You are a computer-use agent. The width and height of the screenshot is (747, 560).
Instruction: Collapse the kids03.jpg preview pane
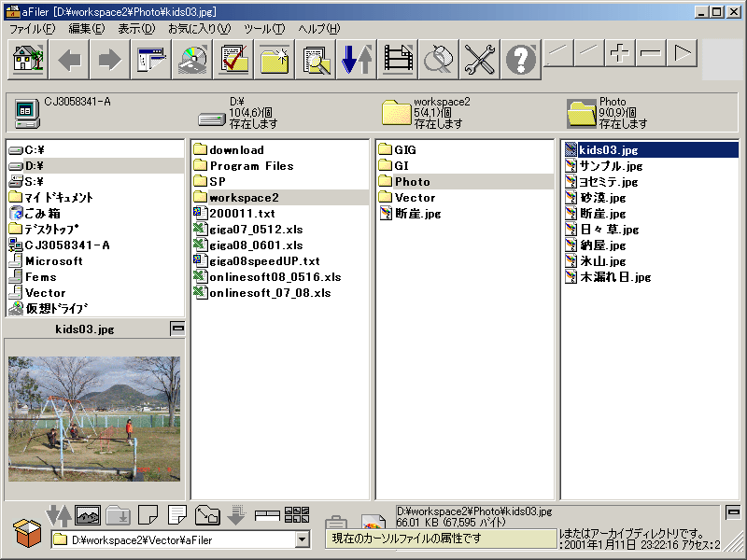point(177,329)
